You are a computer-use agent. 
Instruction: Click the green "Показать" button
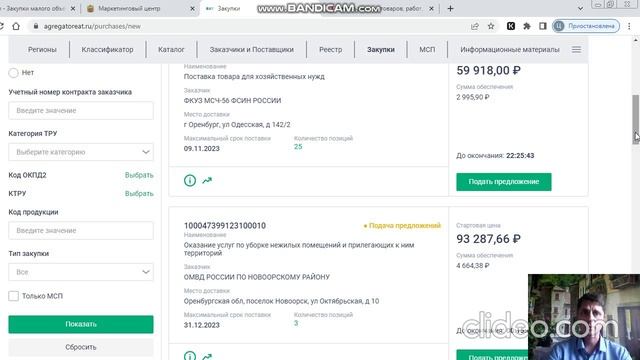click(x=81, y=324)
